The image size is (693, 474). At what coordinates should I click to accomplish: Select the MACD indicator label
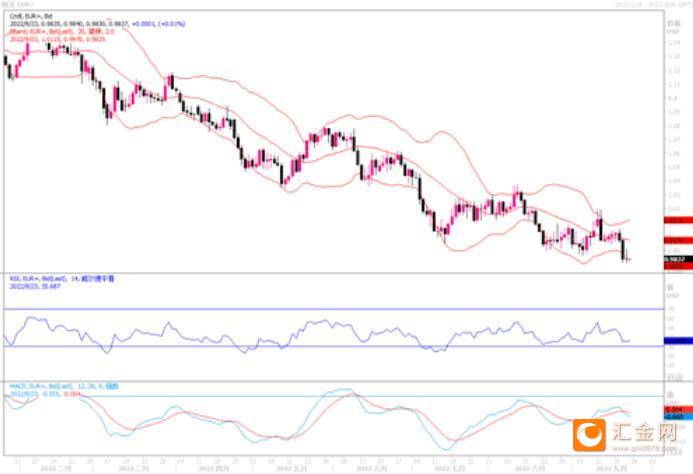pos(64,386)
